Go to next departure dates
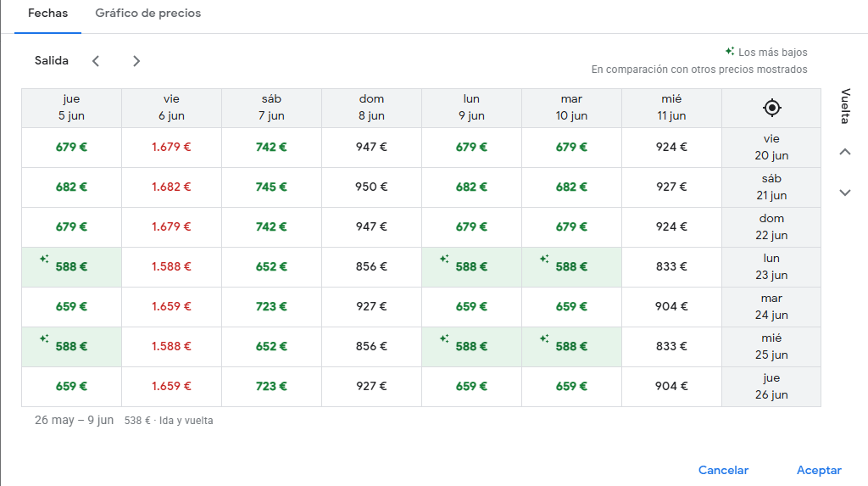Screen dimensions: 868x486 (136, 61)
